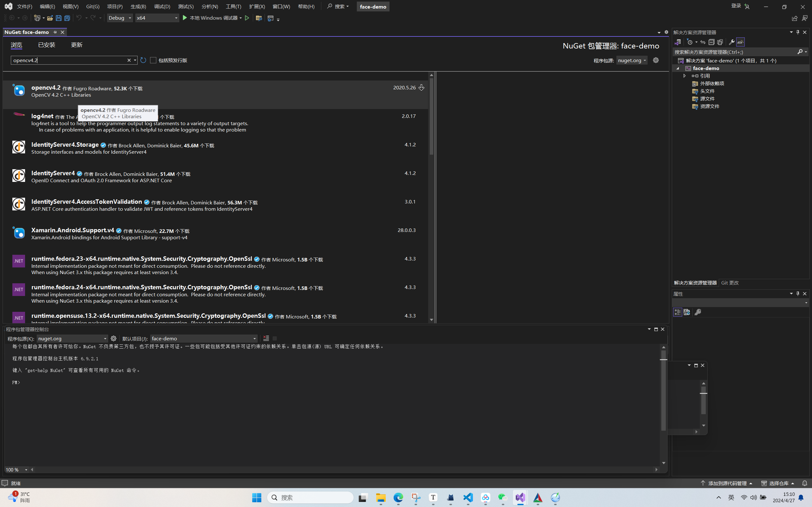Switch to the 已安装 tab
This screenshot has width=812, height=507.
click(46, 45)
